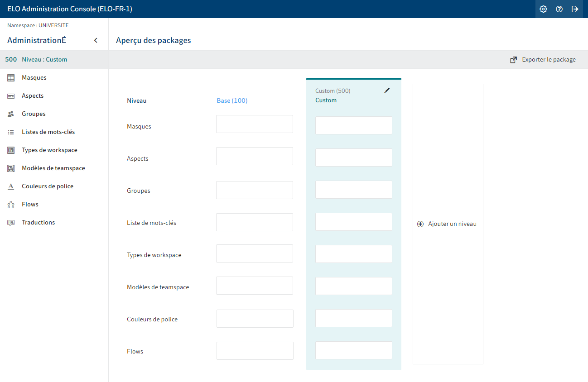Click Ajouter un niveau button

click(x=448, y=224)
